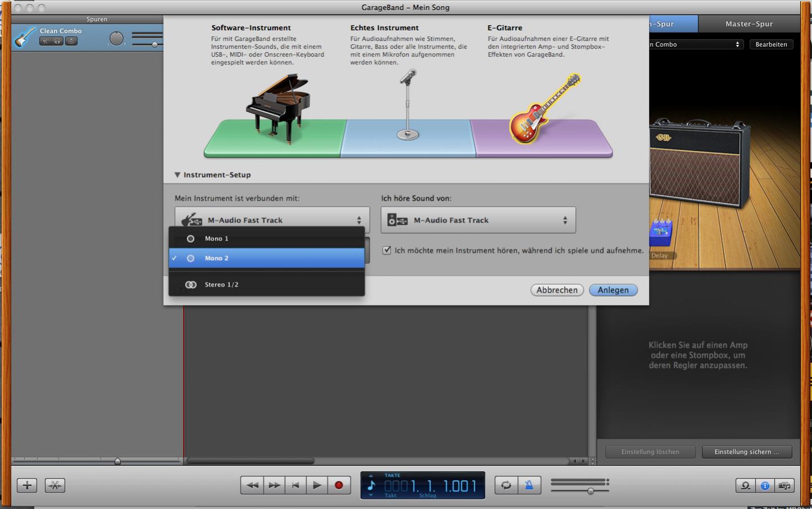Collapse the Instrument-Setup disclosure triangle

tap(178, 175)
